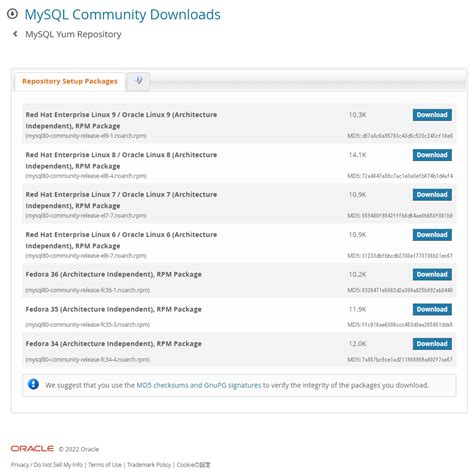Download the Fedora 36 RPM package
The width and height of the screenshot is (474, 474).
[x=432, y=274]
